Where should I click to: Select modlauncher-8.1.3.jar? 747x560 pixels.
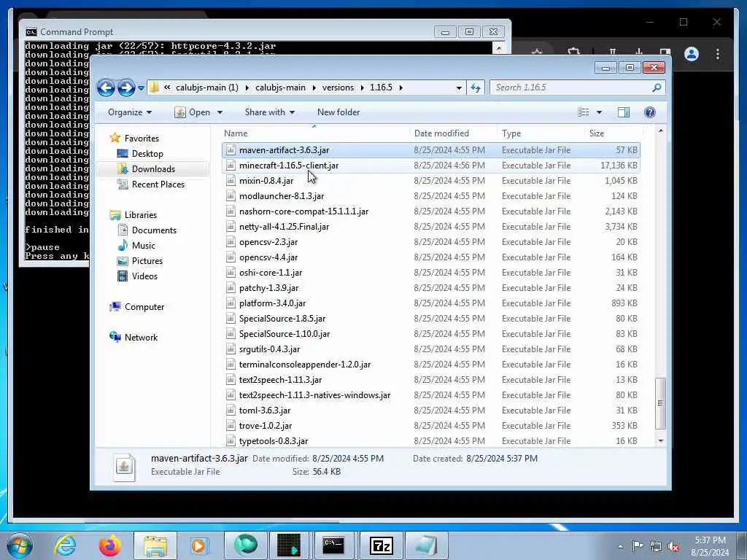click(x=430, y=195)
